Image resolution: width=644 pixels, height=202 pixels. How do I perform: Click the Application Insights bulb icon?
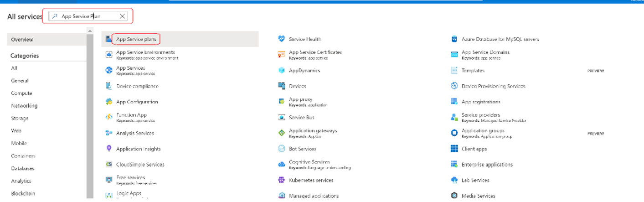point(109,149)
